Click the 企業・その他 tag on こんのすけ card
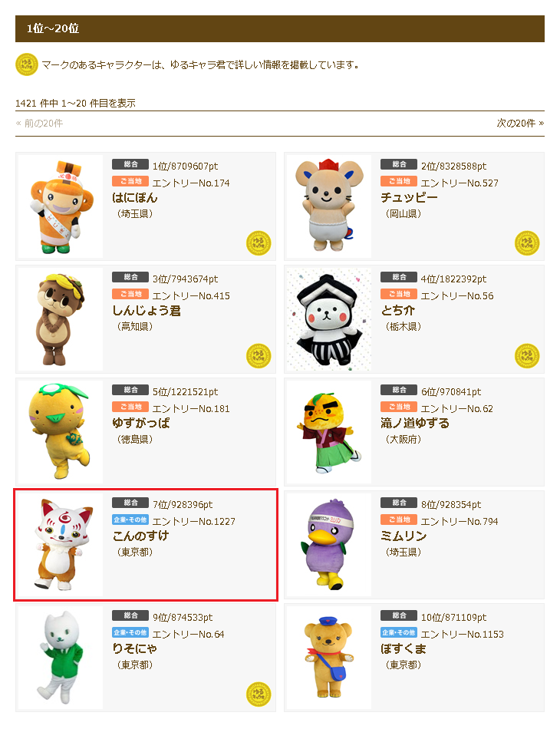This screenshot has height=729, width=560. click(x=130, y=520)
